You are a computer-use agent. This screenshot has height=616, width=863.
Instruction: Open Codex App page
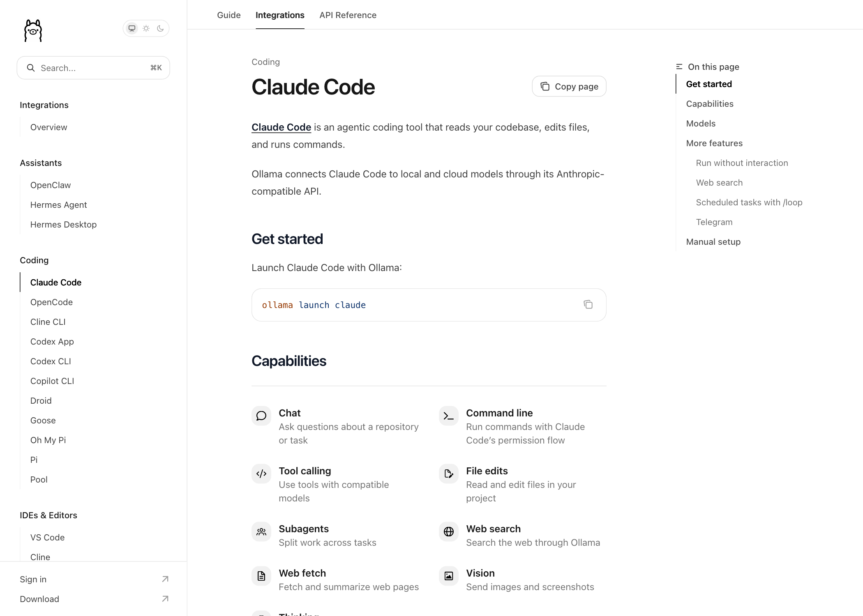click(x=52, y=342)
